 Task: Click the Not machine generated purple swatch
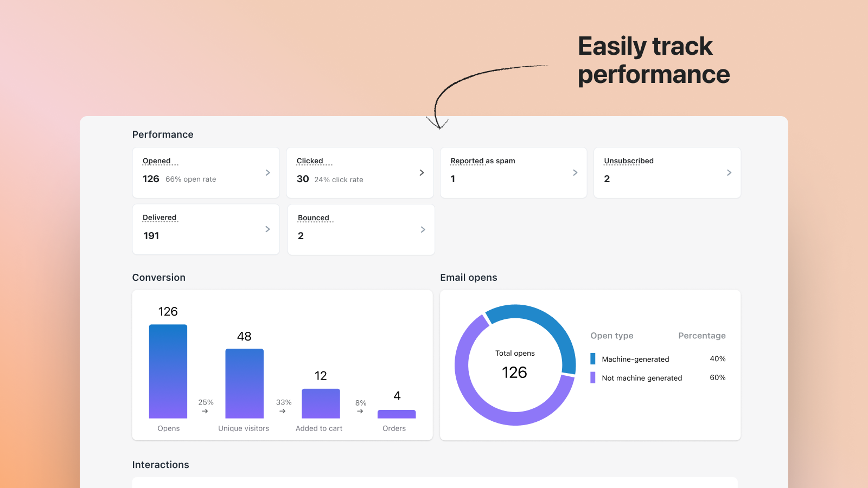point(593,377)
